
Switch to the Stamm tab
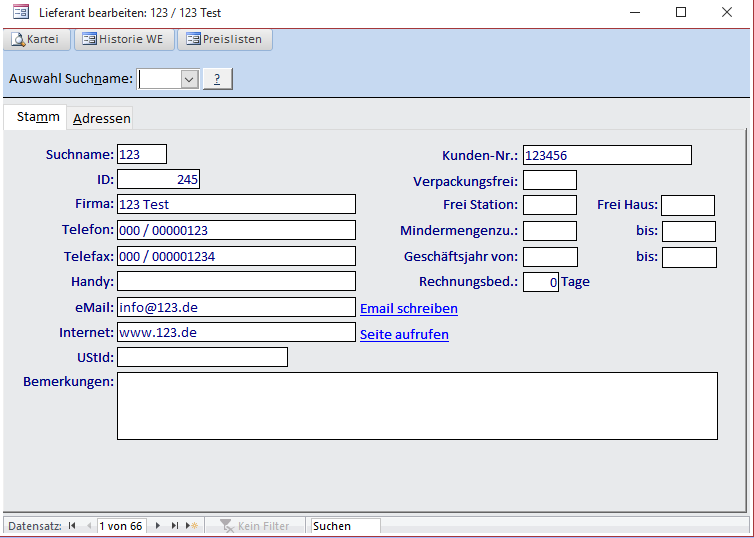pyautogui.click(x=35, y=117)
